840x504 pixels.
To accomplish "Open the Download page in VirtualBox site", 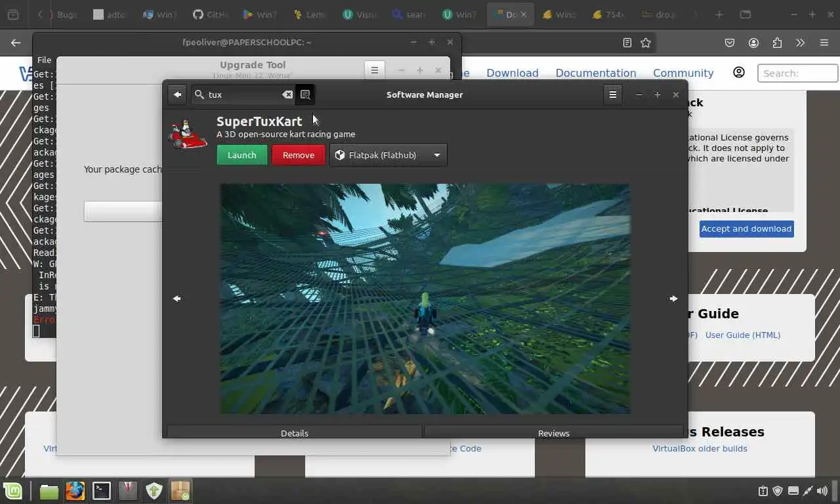I will coord(513,73).
